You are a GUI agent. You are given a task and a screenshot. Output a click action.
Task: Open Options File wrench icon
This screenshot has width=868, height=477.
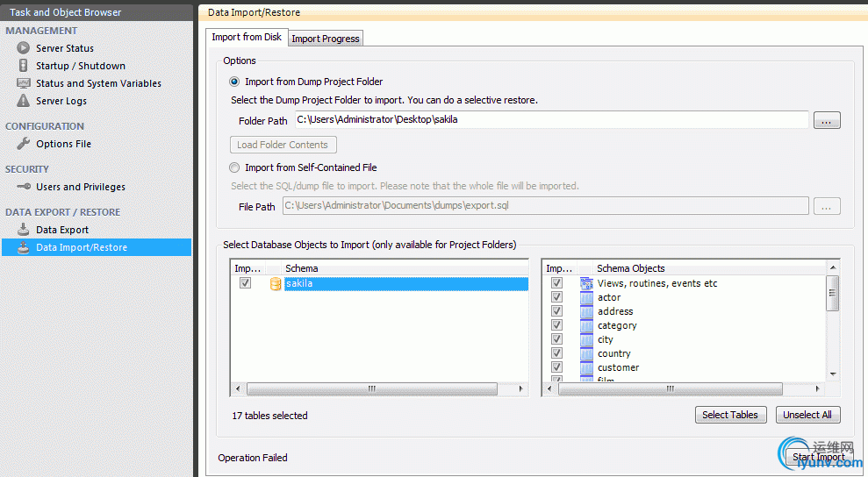(x=24, y=144)
